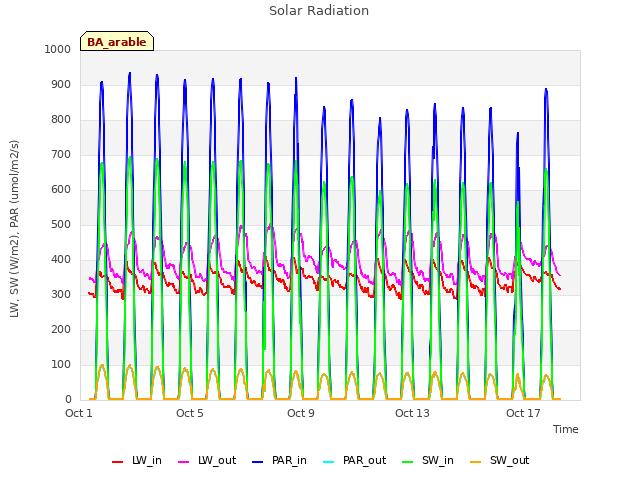Toggle the LW_out legend entry
Image resolution: width=640 pixels, height=480 pixels.
(x=207, y=460)
